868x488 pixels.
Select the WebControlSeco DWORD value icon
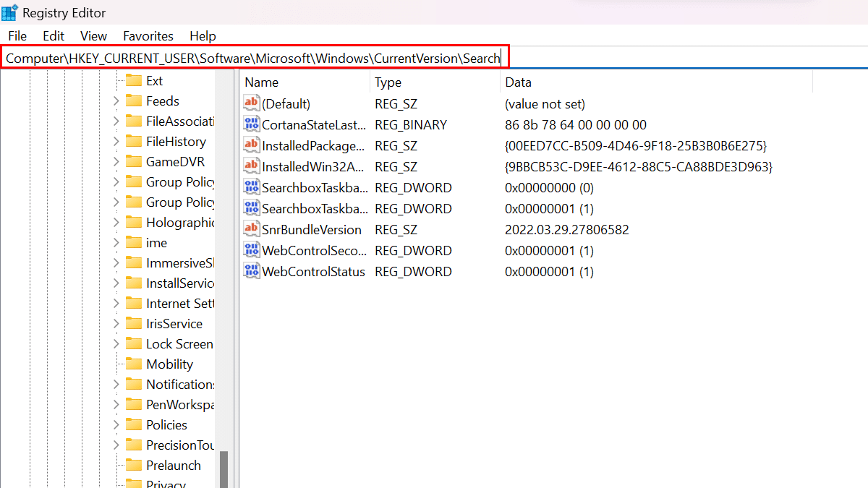(x=252, y=250)
